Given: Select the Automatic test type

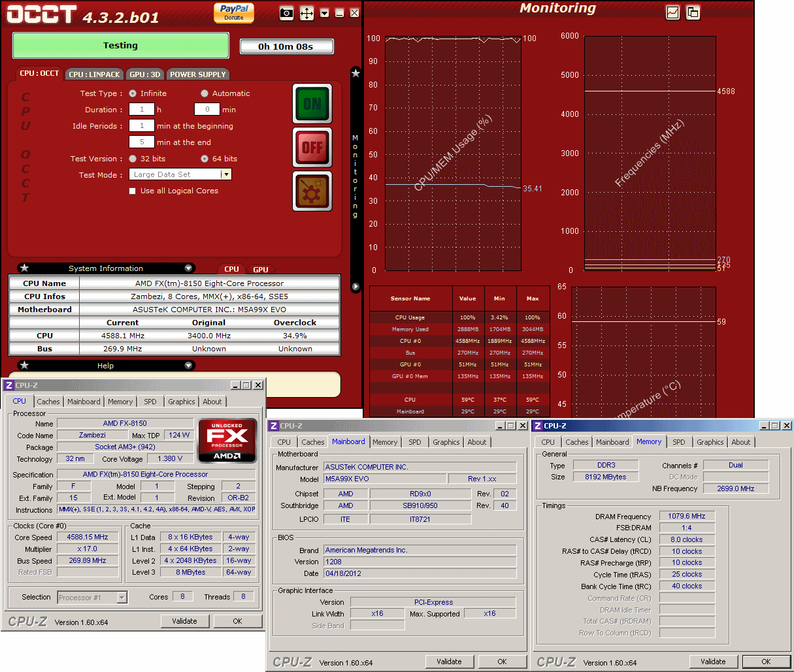Looking at the screenshot, I should [205, 93].
